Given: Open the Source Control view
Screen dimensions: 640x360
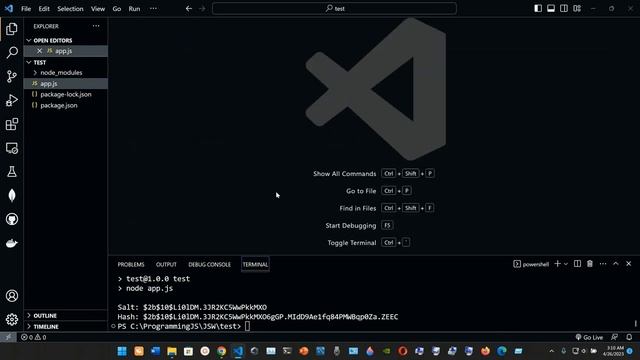Looking at the screenshot, I should 12,76.
